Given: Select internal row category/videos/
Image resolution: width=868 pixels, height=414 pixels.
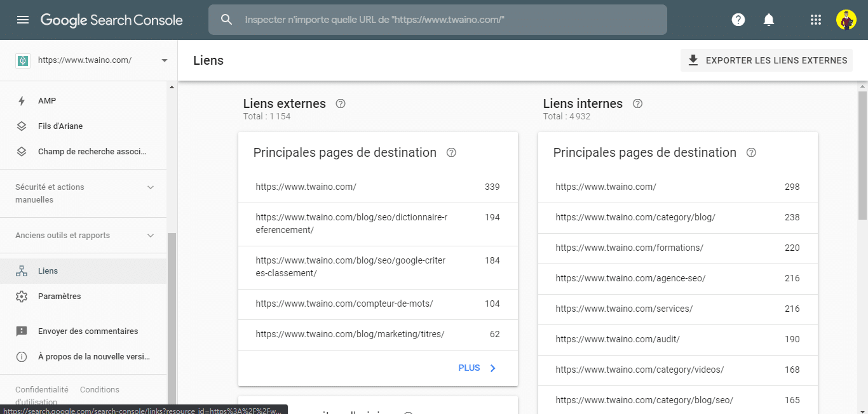Looking at the screenshot, I should coord(678,370).
